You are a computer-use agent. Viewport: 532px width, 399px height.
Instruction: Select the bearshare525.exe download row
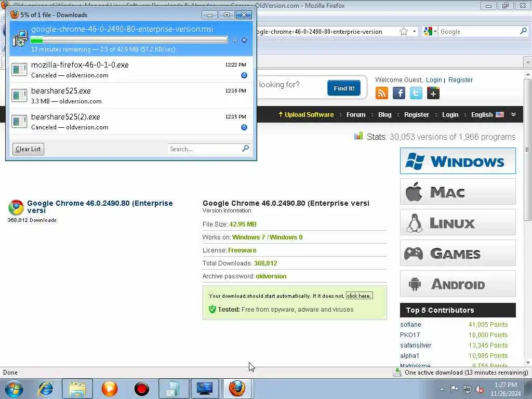point(131,96)
